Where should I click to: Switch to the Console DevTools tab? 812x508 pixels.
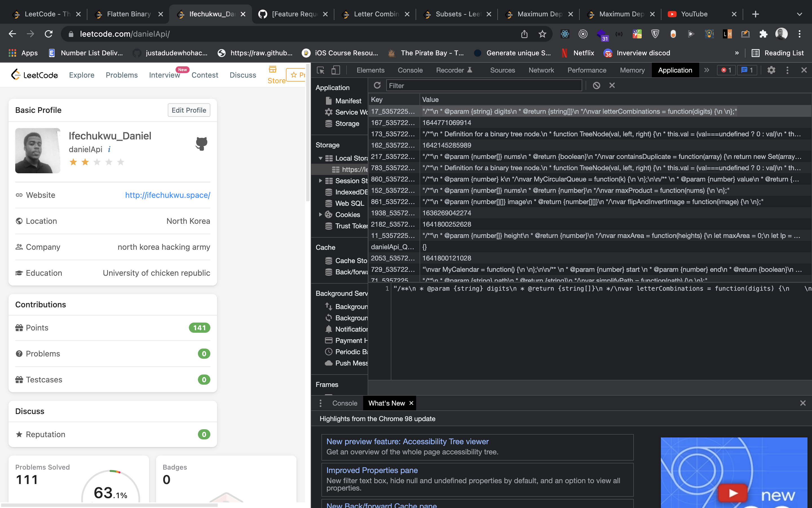click(x=410, y=70)
